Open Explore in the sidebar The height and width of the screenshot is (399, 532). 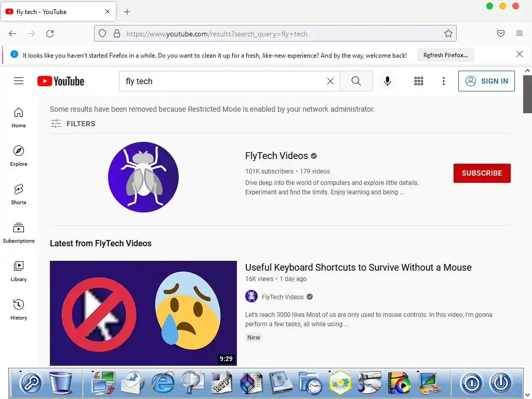point(19,156)
